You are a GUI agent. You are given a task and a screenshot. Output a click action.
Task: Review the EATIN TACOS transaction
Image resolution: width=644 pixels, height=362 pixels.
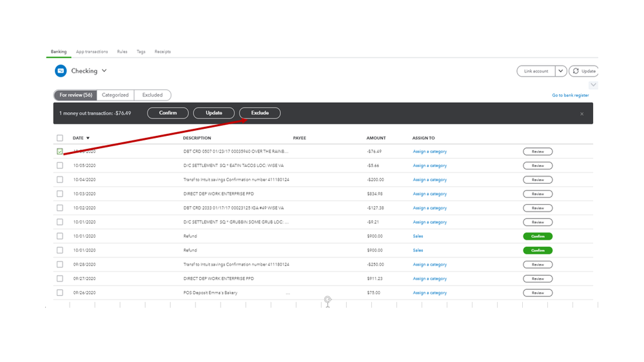(538, 166)
